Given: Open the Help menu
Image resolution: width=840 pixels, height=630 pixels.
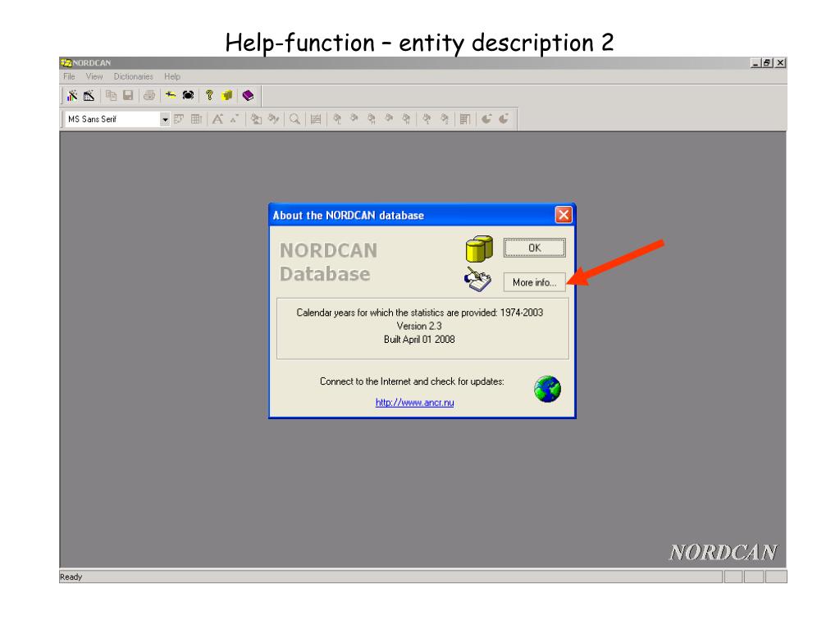Looking at the screenshot, I should pyautogui.click(x=172, y=76).
